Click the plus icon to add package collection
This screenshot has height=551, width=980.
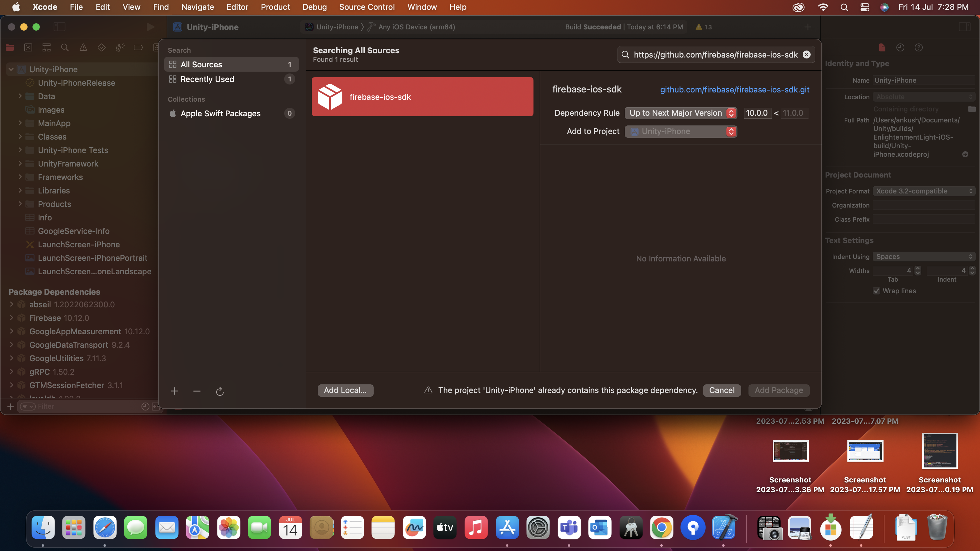(x=174, y=391)
